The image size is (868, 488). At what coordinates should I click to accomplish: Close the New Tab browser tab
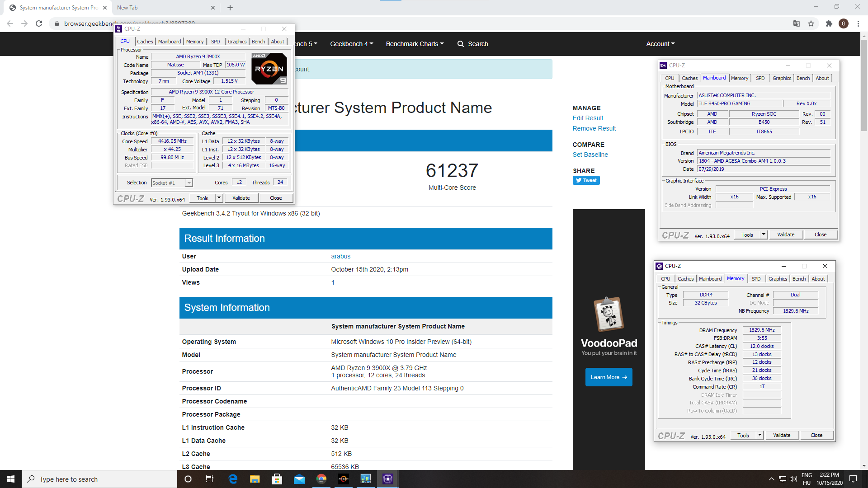213,8
